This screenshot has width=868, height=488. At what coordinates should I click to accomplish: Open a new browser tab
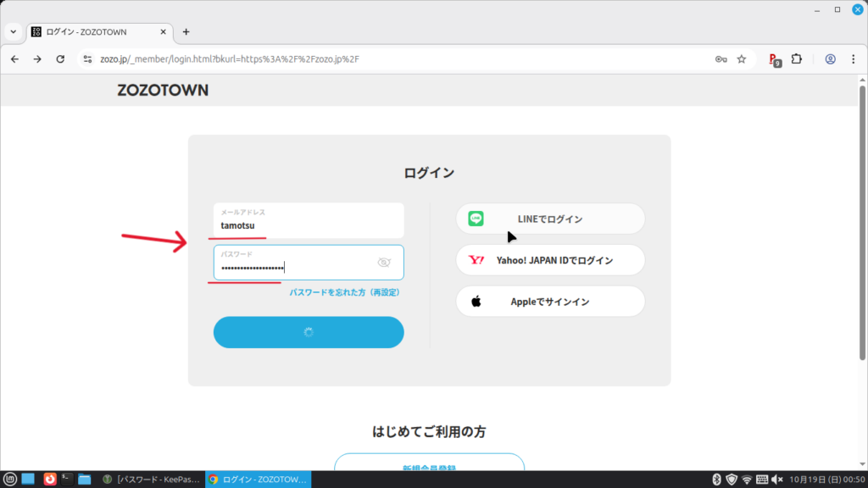tap(186, 31)
